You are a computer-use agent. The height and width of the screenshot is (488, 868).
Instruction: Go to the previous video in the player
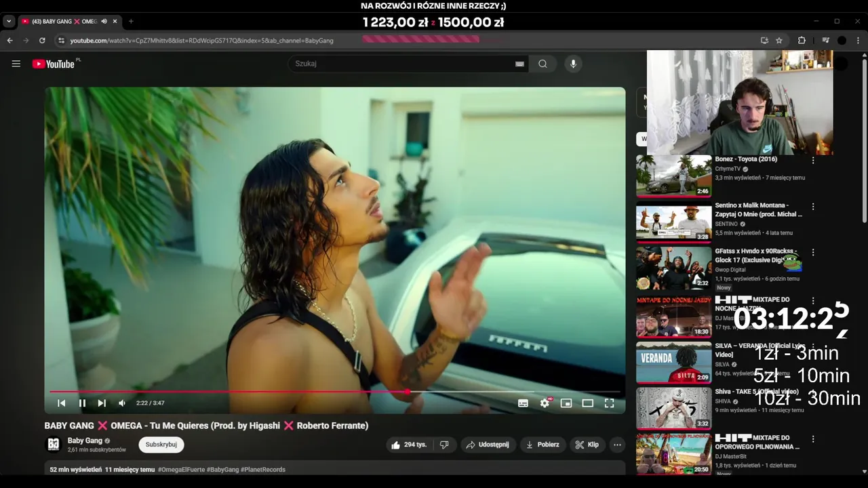(62, 403)
